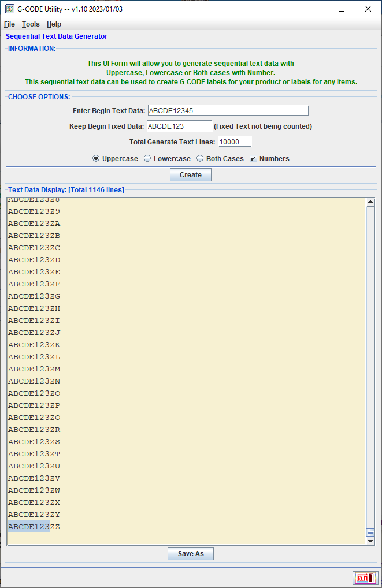Focus the Total Generate Text Lines field
Image resolution: width=382 pixels, height=588 pixels.
click(234, 142)
